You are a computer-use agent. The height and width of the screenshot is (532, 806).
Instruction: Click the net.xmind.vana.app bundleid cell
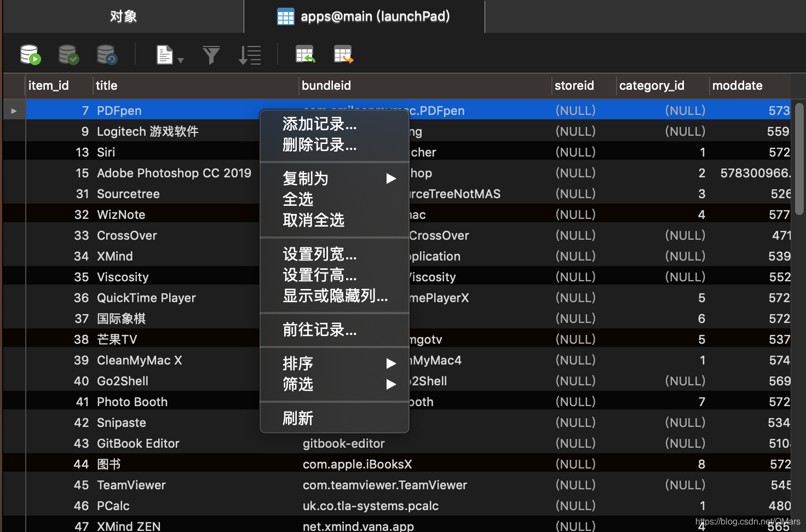click(358, 526)
